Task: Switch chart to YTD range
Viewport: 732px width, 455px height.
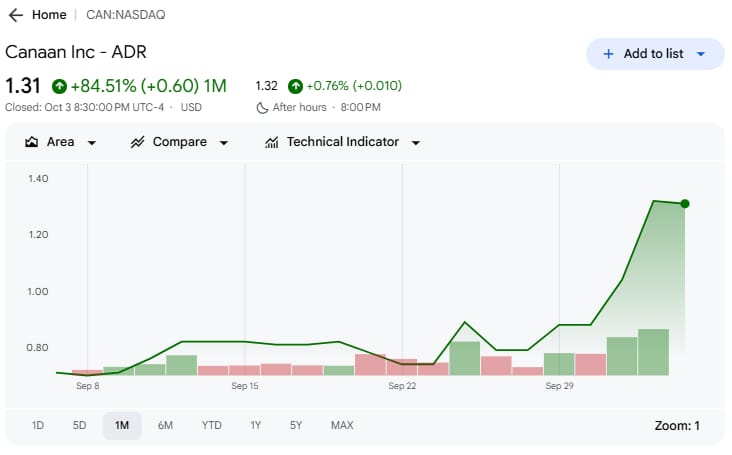Action: pos(211,426)
